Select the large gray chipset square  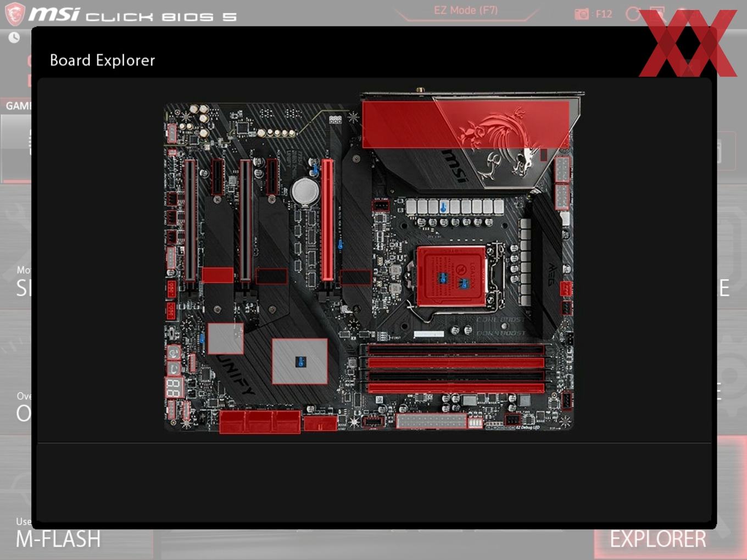300,361
